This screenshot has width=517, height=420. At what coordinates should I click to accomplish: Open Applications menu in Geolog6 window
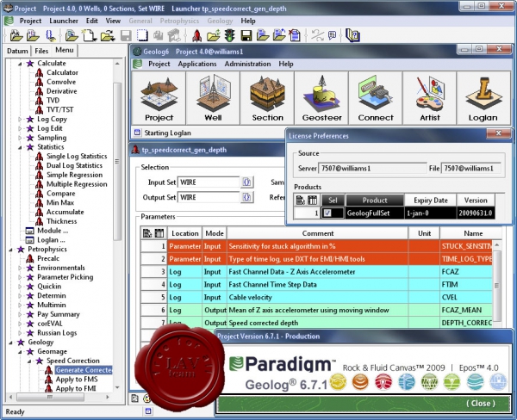197,64
